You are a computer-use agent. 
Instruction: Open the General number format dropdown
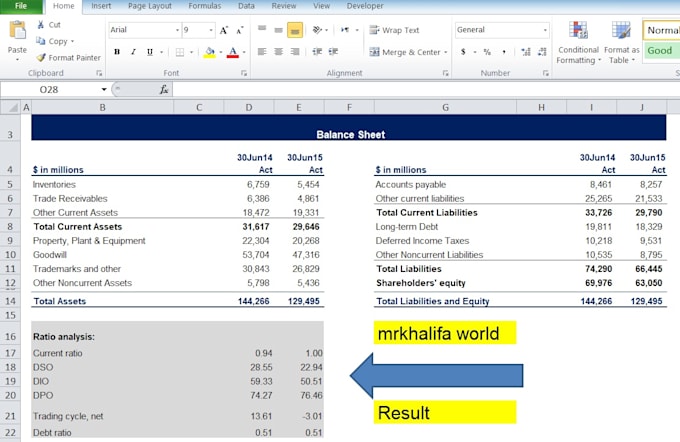545,30
